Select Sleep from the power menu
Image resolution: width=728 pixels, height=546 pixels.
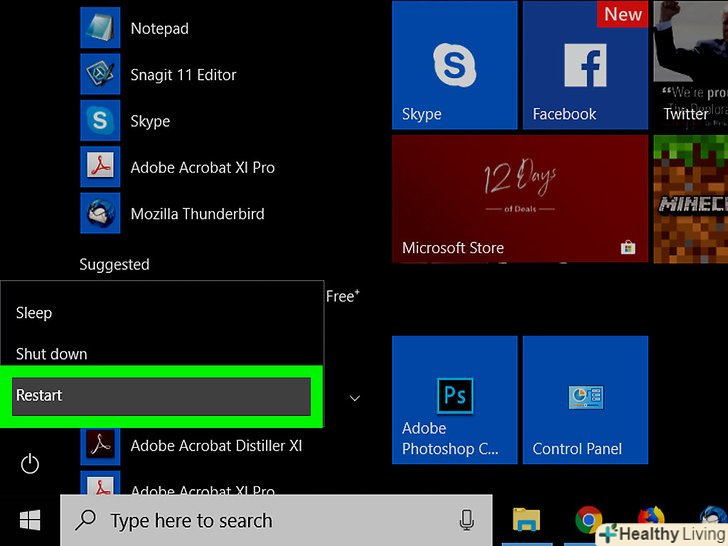coord(34,313)
